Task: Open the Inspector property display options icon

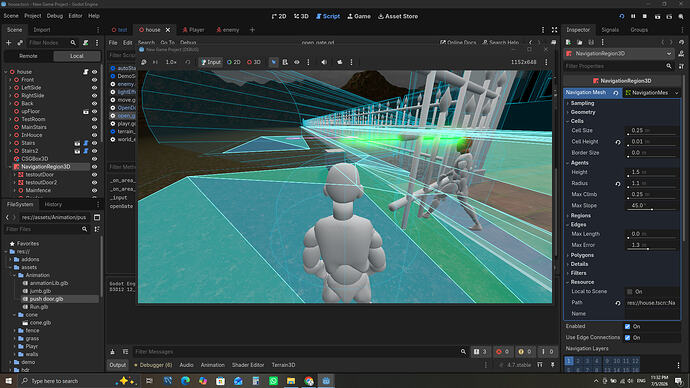Action: [681, 66]
